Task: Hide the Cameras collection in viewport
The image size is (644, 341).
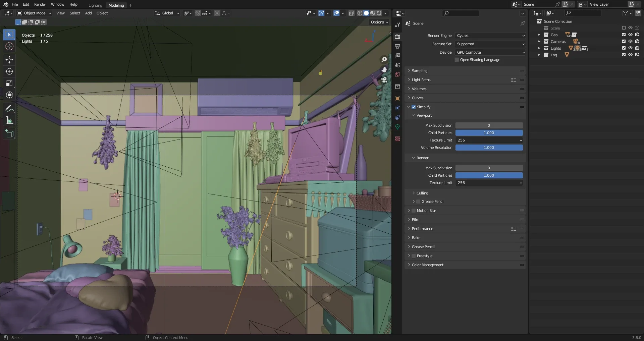Action: 631,41
